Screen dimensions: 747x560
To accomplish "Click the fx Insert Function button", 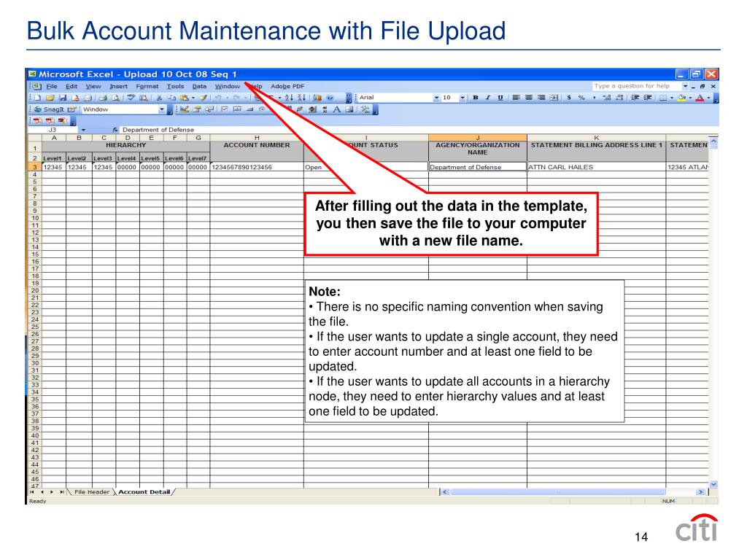I will (x=115, y=130).
